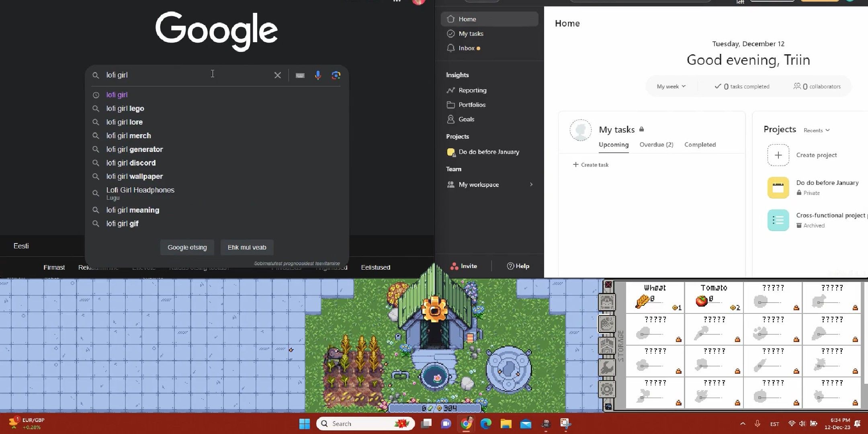Open the Windows Start menu
868x434 pixels.
coord(305,424)
